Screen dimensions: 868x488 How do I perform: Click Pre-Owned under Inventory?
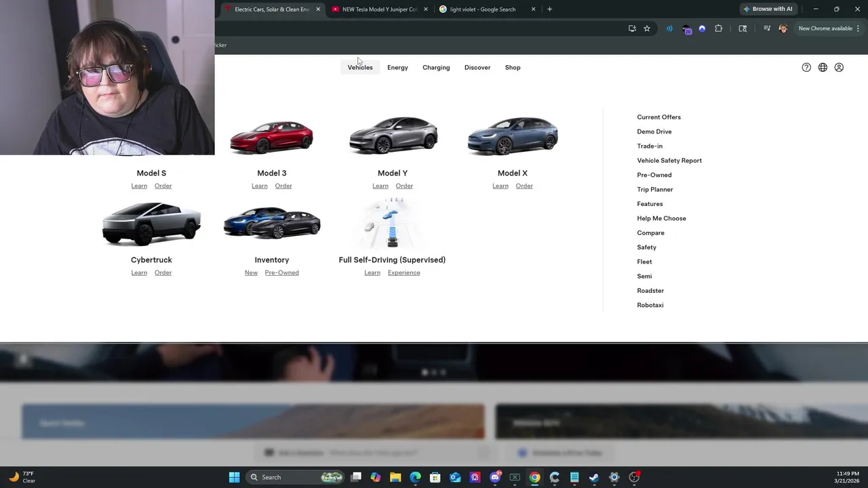point(281,272)
